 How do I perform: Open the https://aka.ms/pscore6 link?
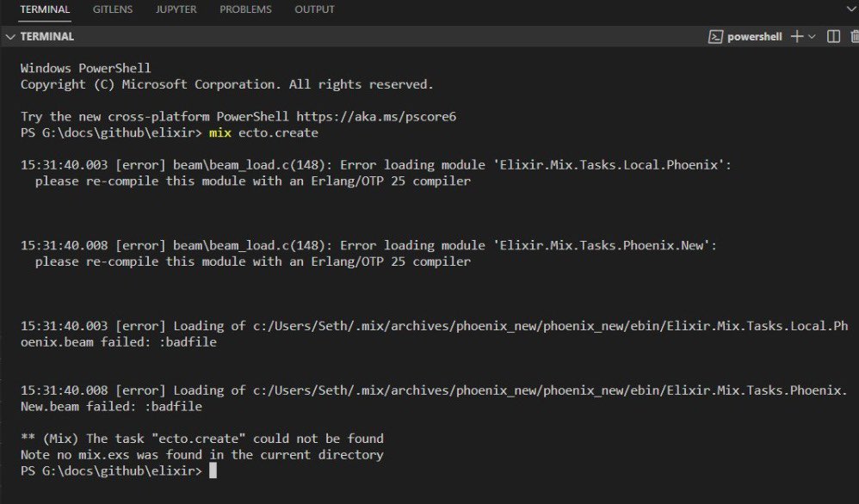[x=376, y=117]
